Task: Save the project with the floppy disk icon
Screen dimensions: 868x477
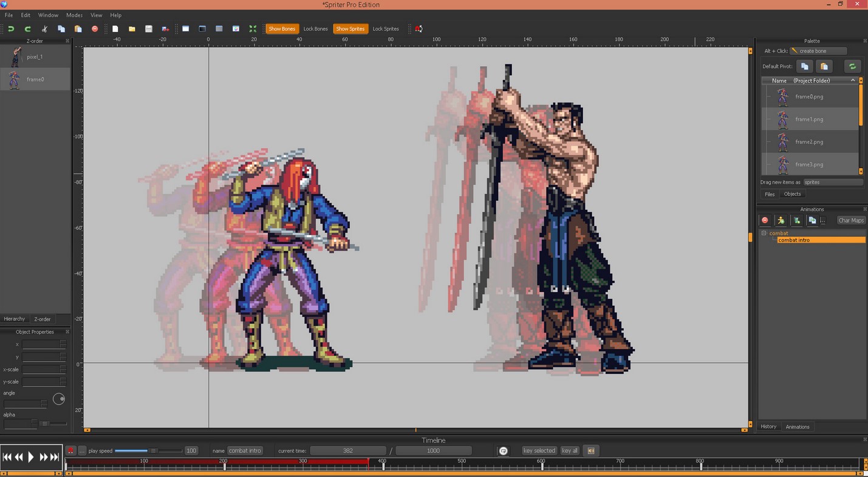Action: [148, 29]
